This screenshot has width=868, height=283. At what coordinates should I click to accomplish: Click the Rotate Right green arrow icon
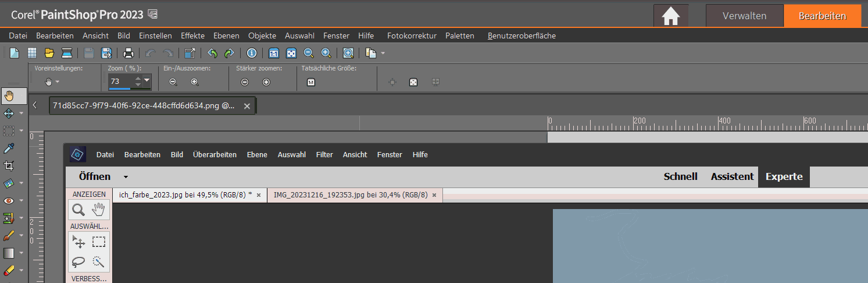tap(230, 53)
